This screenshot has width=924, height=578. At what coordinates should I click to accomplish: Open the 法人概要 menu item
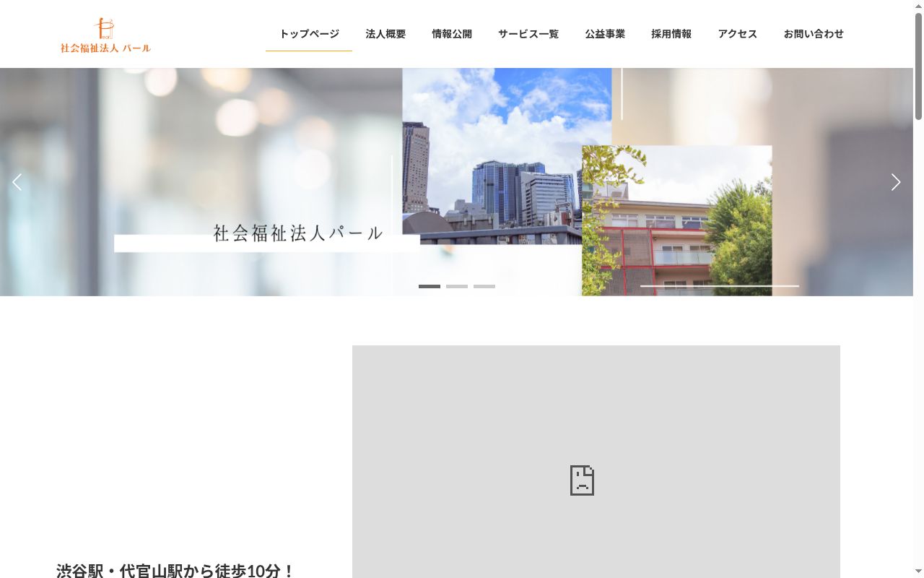[385, 34]
